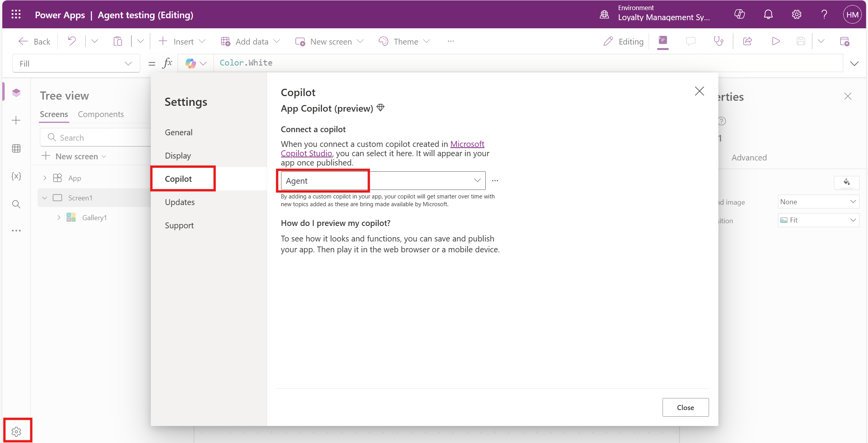Click the settings gear at bottom left
Viewport: 868px width, 443px height.
click(16, 431)
